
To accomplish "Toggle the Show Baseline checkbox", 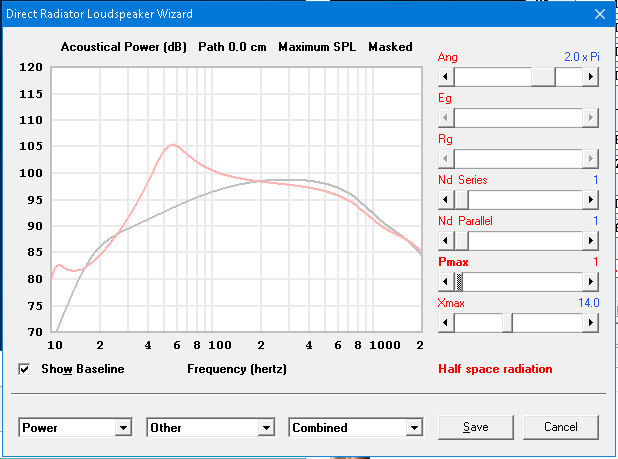I will point(24,369).
